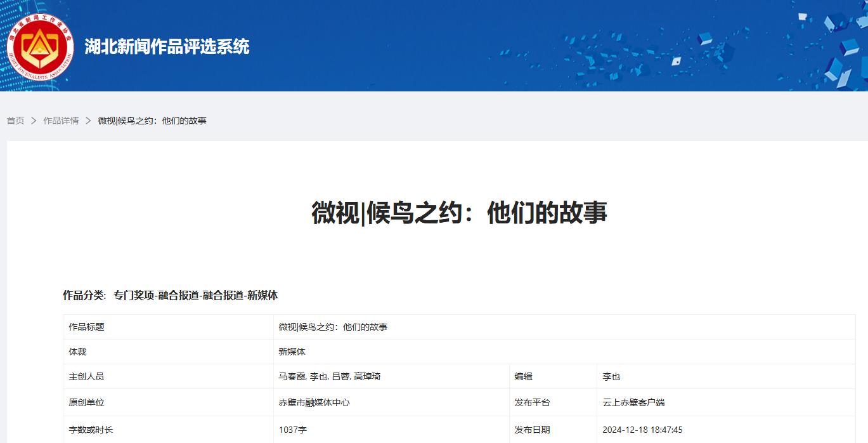Screen dimensions: 868x443
Task: Click 李也 in the 编辑 value cell
Action: 611,376
